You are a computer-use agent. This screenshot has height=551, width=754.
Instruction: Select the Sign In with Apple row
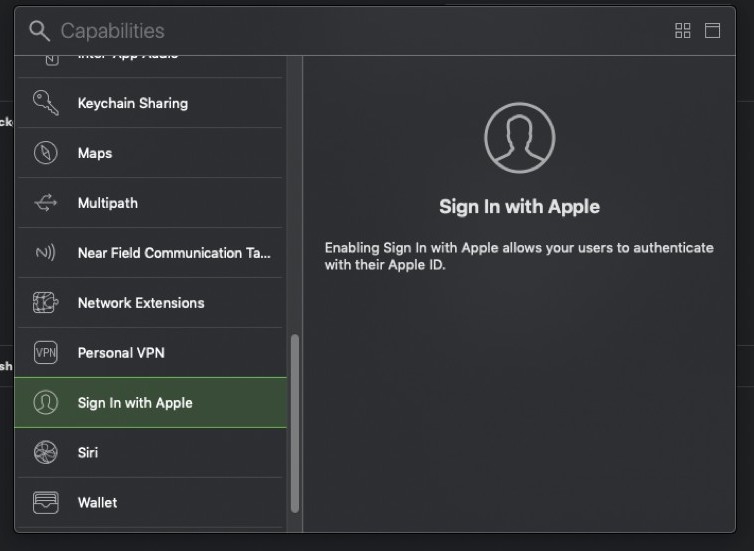[x=135, y=403]
